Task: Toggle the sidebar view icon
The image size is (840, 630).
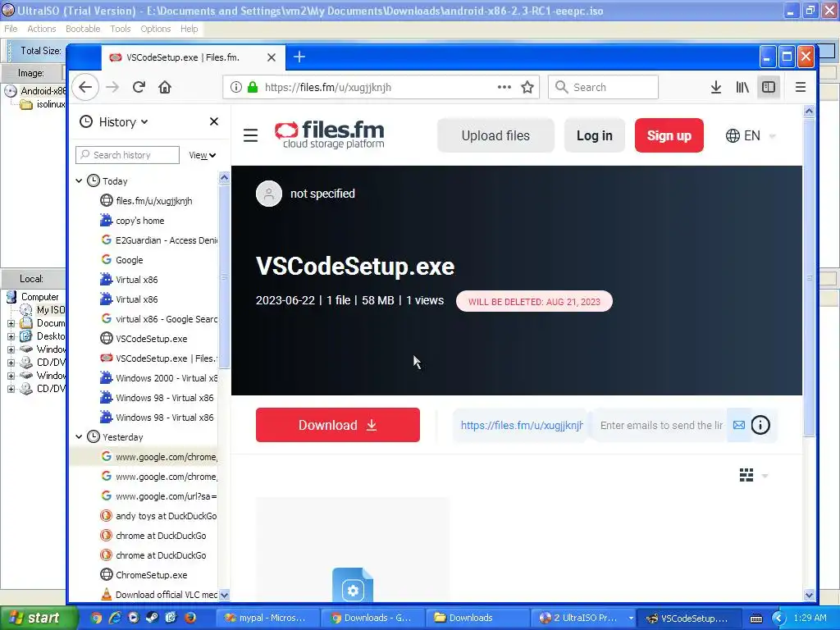Action: [768, 87]
